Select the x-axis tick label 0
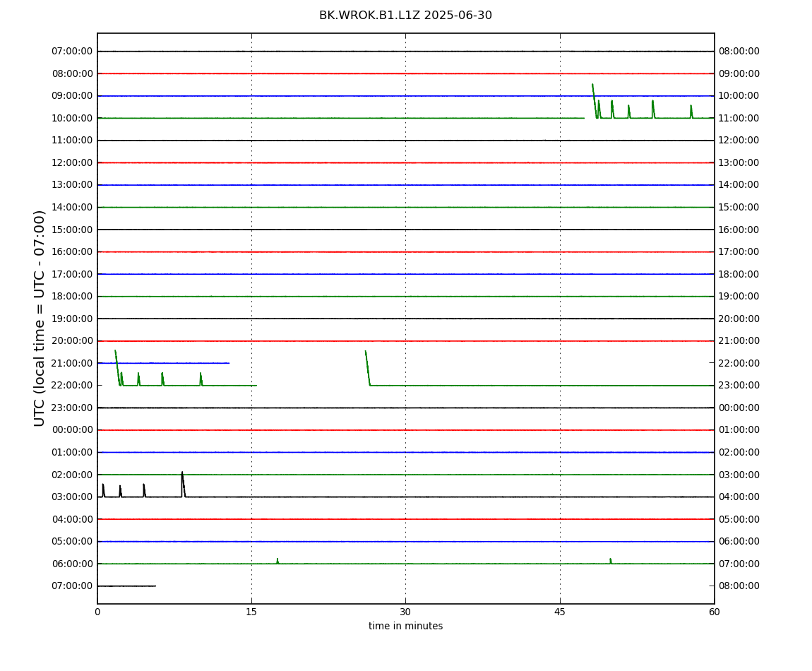Image resolution: width=812 pixels, height=671 pixels. pyautogui.click(x=97, y=612)
